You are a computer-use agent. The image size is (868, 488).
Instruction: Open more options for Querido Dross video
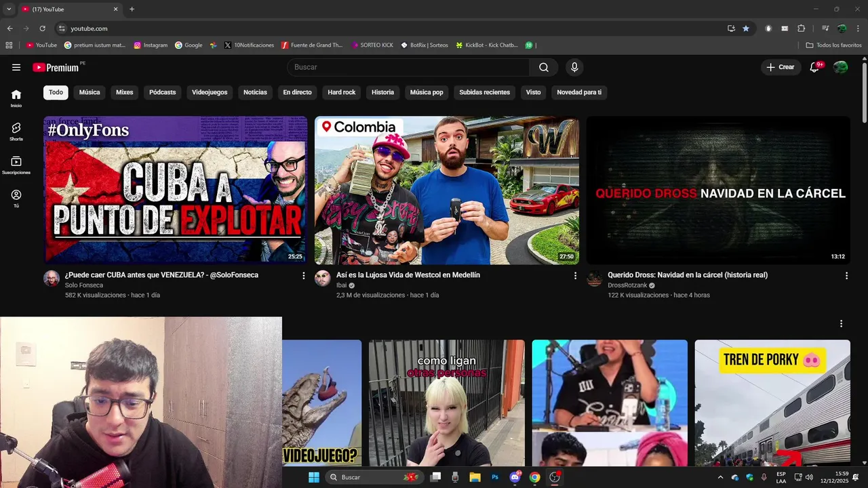(846, 276)
